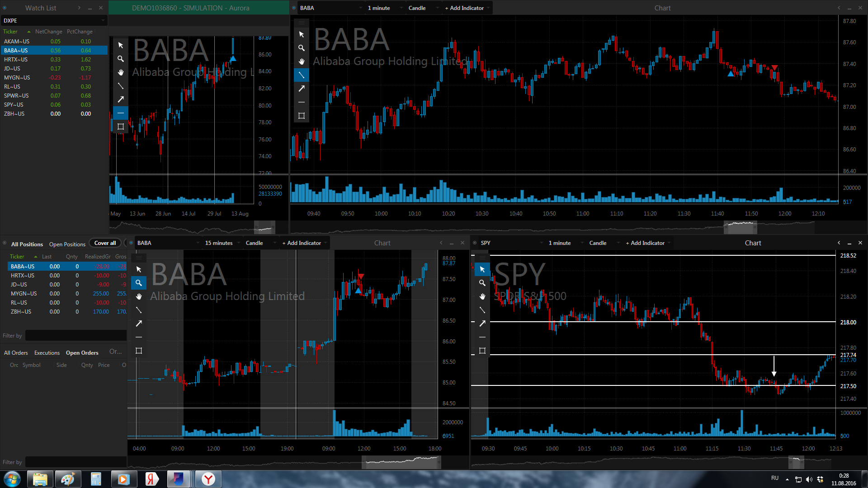Open Candle type dropdown in SPY chart
The image size is (868, 488).
[604, 243]
